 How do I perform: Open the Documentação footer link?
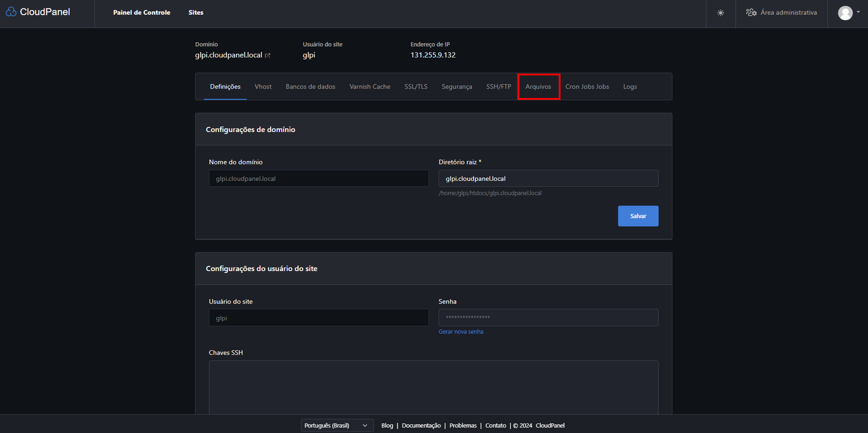tap(421, 425)
